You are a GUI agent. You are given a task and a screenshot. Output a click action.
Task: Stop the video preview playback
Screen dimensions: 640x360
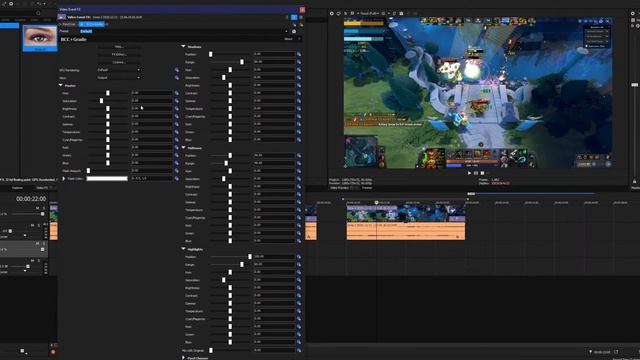[x=482, y=173]
